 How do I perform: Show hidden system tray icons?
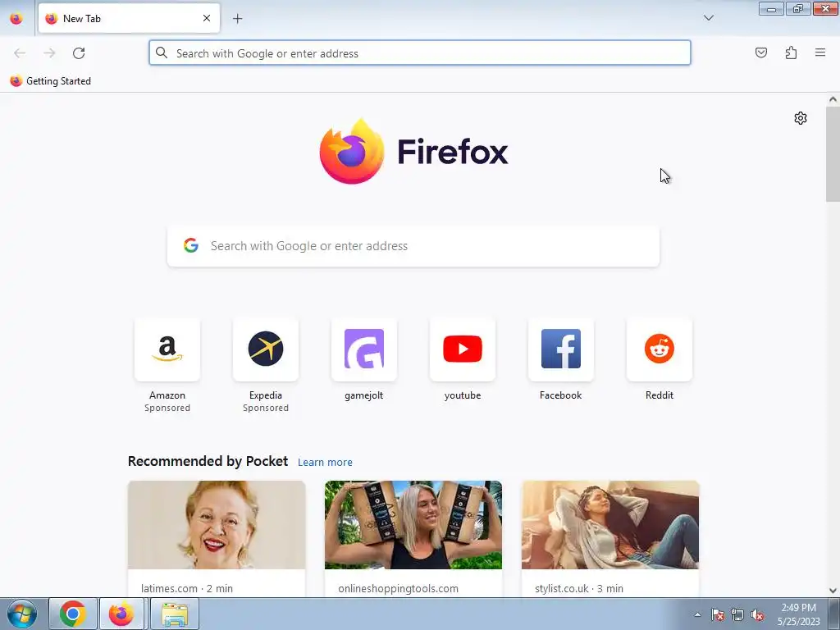(x=697, y=614)
